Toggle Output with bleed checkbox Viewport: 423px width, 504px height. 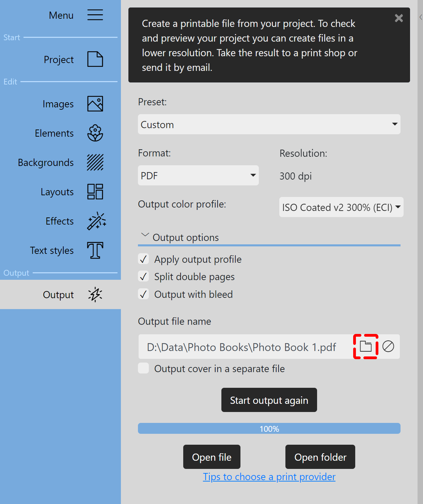point(143,294)
